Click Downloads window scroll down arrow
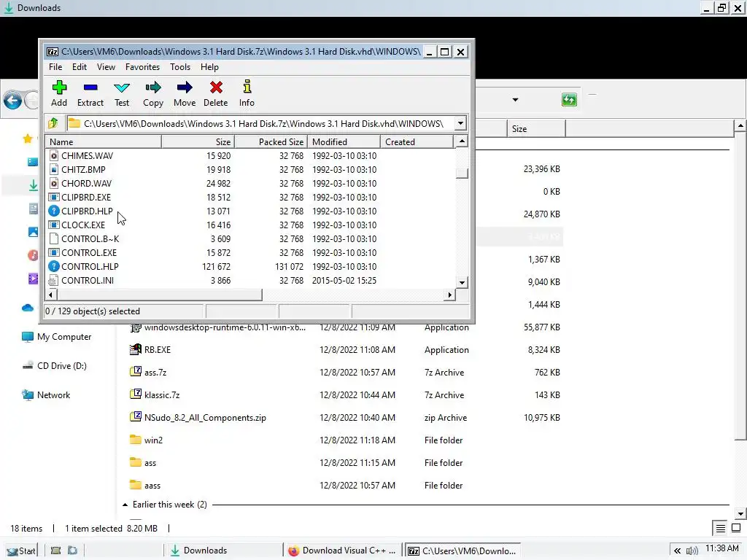Viewport: 747px width, 560px height. pyautogui.click(x=740, y=514)
